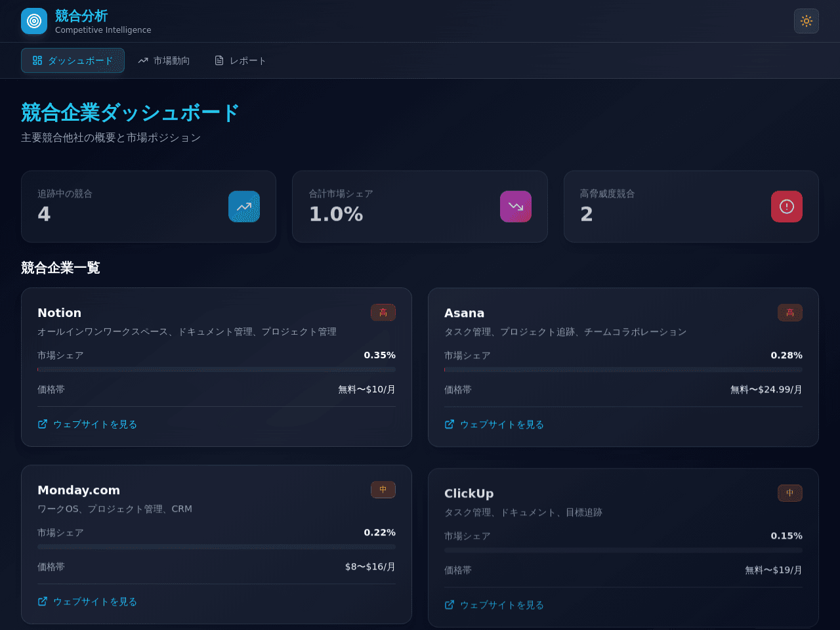This screenshot has width=840, height=630.
Task: Open Notion's ウェブサイトを見る link
Action: [x=87, y=425]
